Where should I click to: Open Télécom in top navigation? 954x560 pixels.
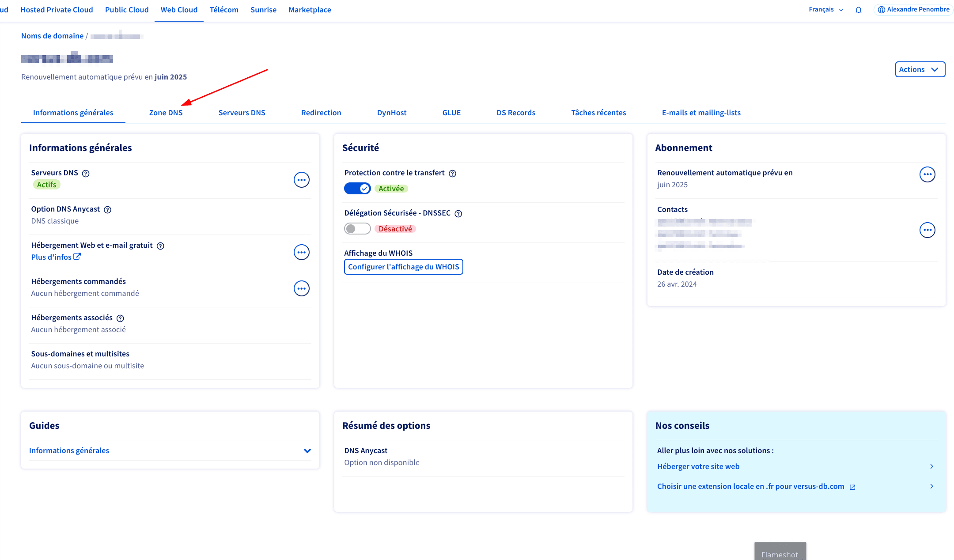224,10
